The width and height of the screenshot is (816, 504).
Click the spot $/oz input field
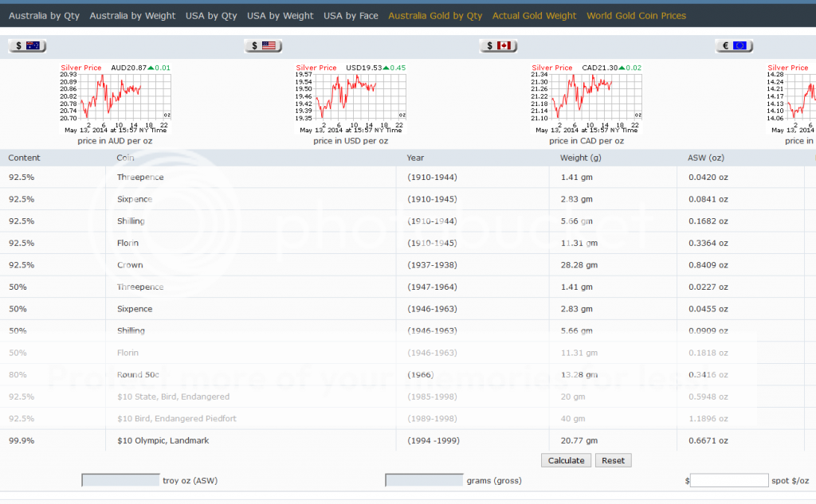click(729, 480)
